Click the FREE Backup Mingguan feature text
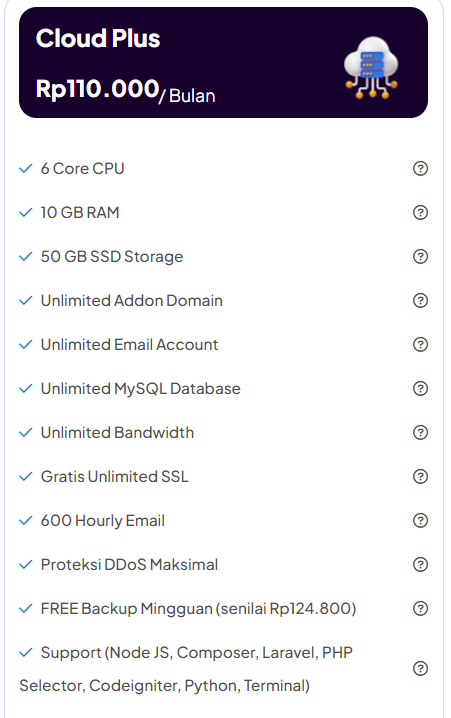This screenshot has height=718, width=451. [x=198, y=609]
